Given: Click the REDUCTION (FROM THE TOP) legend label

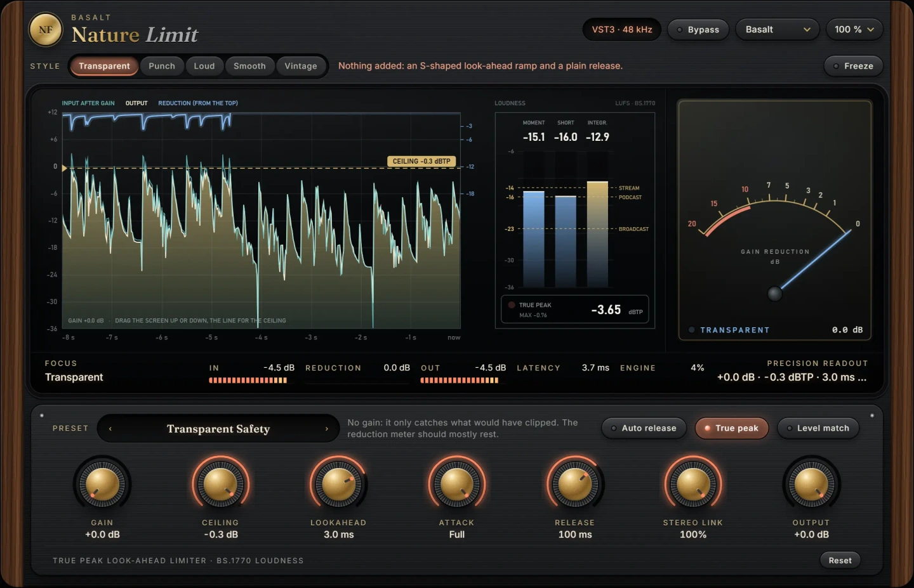Looking at the screenshot, I should pyautogui.click(x=198, y=103).
